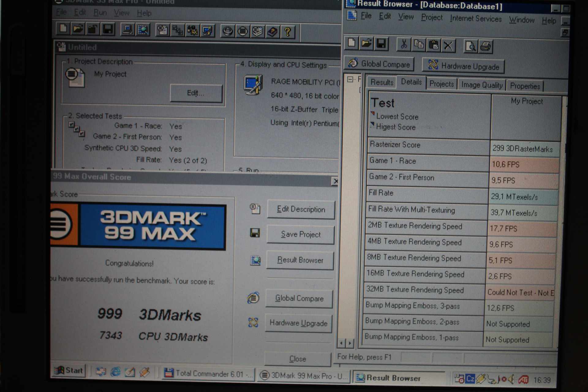This screenshot has height=392, width=588.
Task: Click the Print Preview icon in Result Browser
Action: point(471,46)
